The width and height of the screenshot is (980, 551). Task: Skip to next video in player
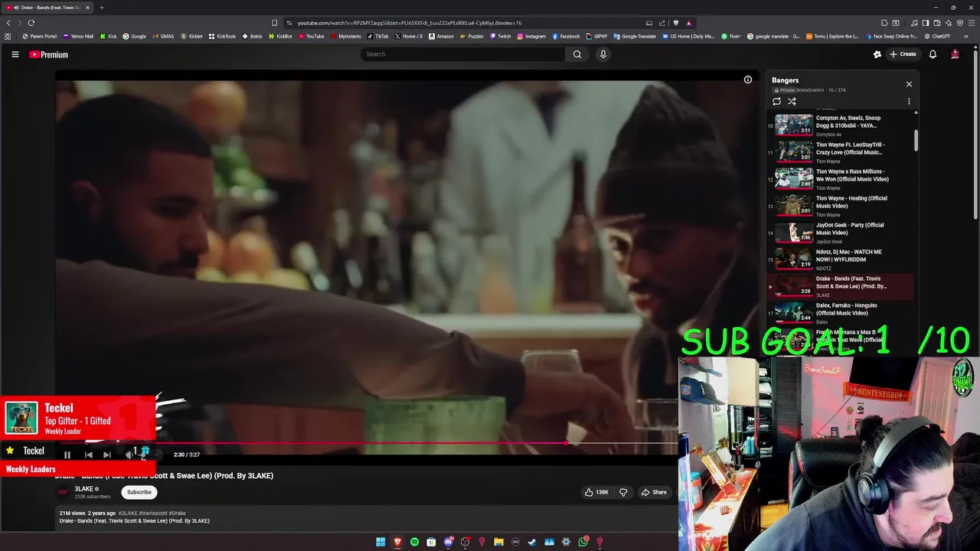107,455
